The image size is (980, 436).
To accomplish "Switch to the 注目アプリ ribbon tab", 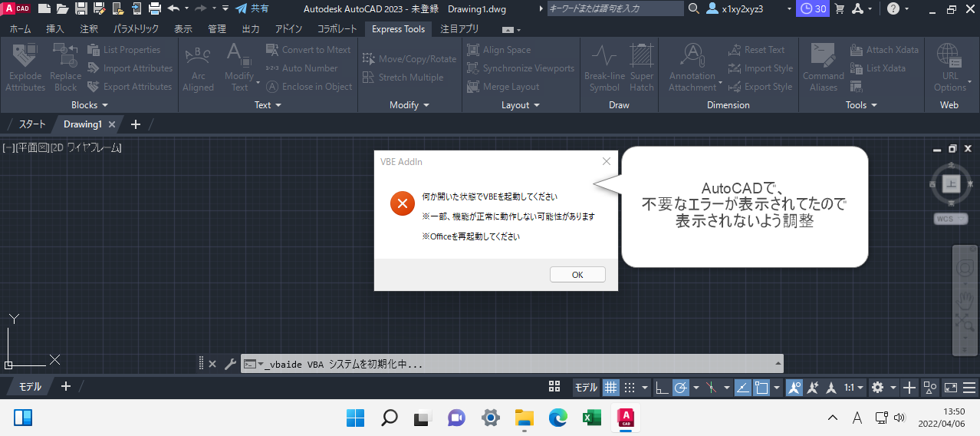I will [x=459, y=29].
